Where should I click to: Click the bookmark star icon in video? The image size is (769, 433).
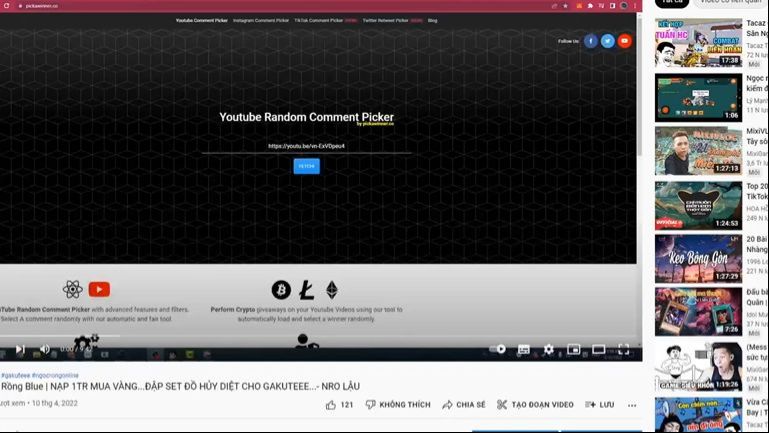pos(565,6)
